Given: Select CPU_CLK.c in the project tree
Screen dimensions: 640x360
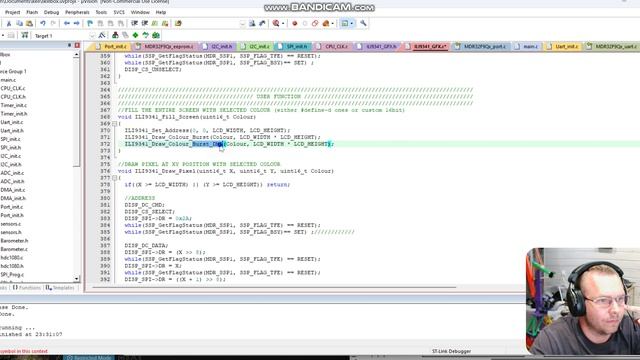Looking at the screenshot, I should 13,88.
